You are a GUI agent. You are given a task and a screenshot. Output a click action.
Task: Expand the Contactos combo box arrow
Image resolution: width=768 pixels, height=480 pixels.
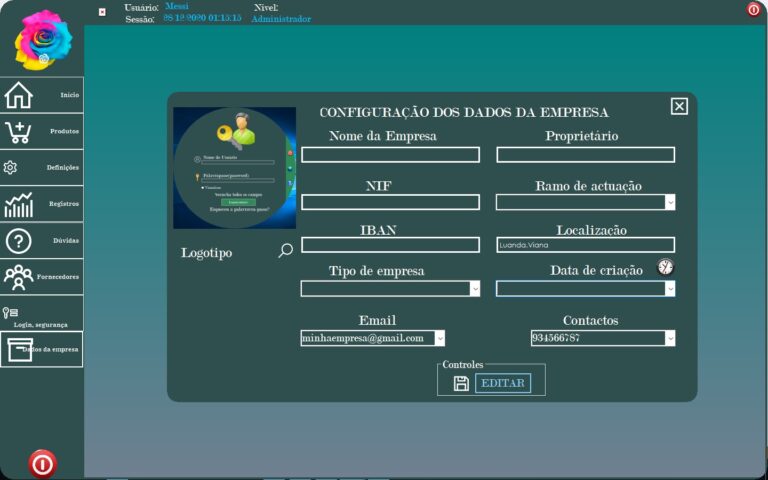670,338
